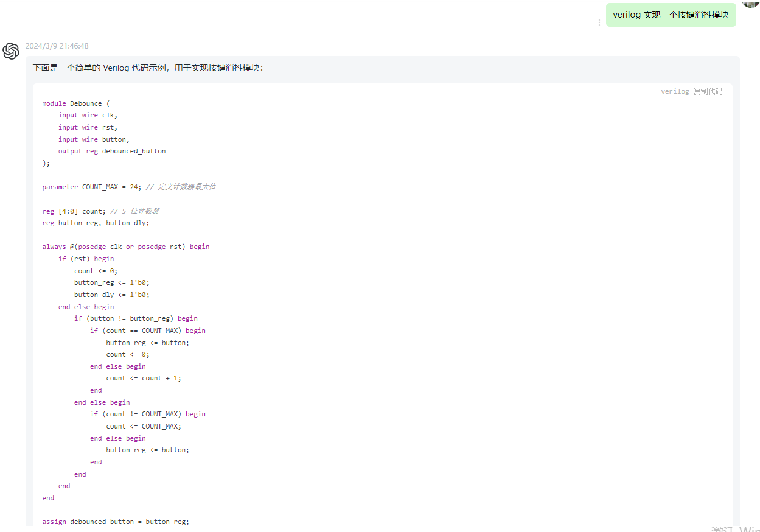Screen dimensions: 760x532
Task: Click the 'count <= count + 1;' line
Action: [x=144, y=378]
